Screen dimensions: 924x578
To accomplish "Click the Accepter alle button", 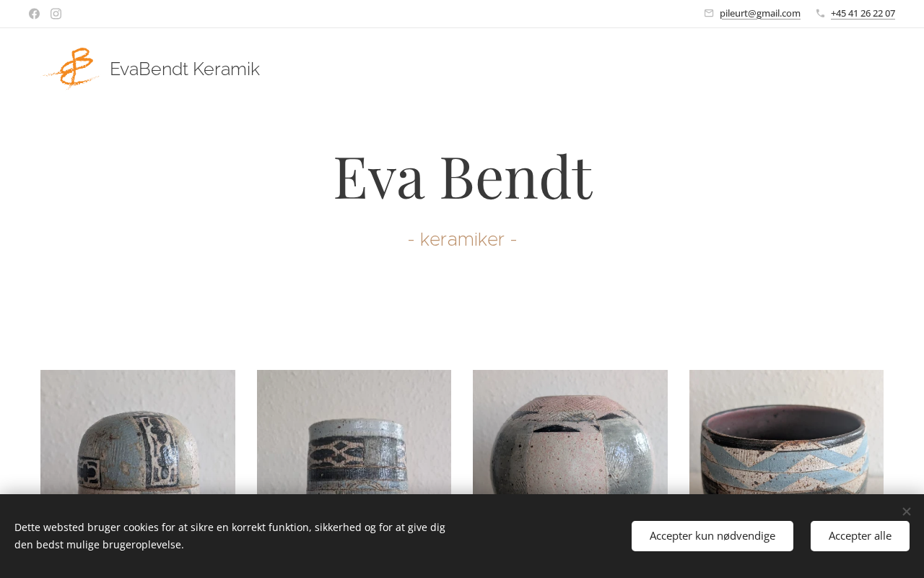I will (860, 536).
